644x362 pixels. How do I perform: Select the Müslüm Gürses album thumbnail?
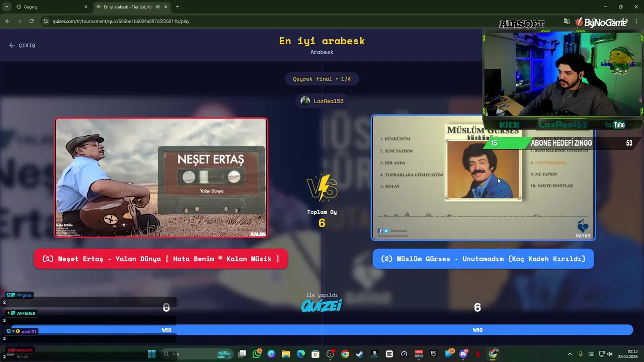[483, 177]
